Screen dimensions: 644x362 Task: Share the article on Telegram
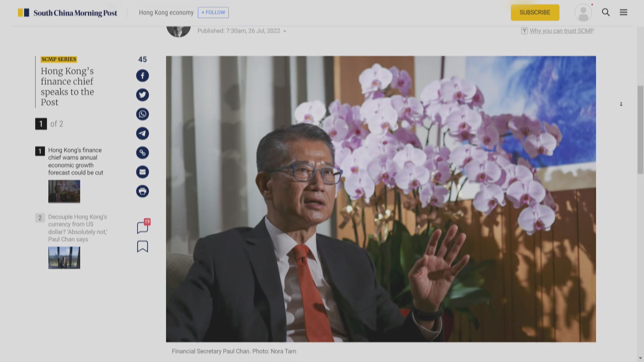tap(142, 133)
